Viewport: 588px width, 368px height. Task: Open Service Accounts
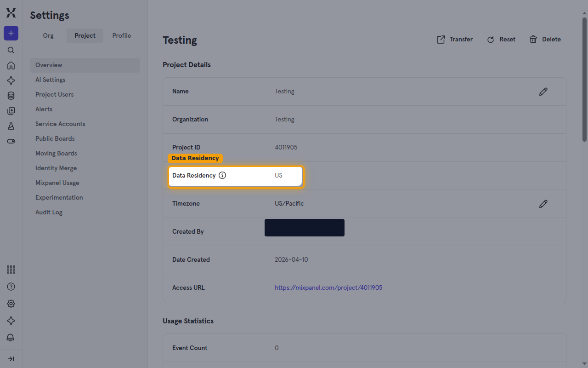[85, 124]
